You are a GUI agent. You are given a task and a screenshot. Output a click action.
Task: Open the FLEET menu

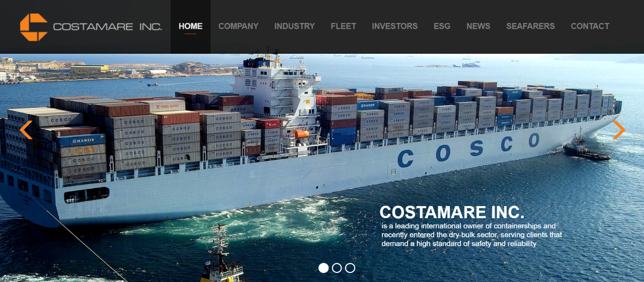click(344, 27)
